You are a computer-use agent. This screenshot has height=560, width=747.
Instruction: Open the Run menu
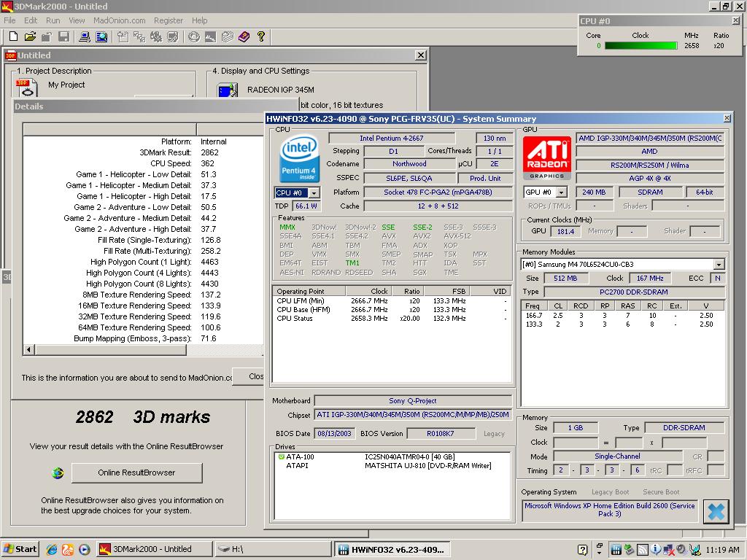(x=53, y=20)
